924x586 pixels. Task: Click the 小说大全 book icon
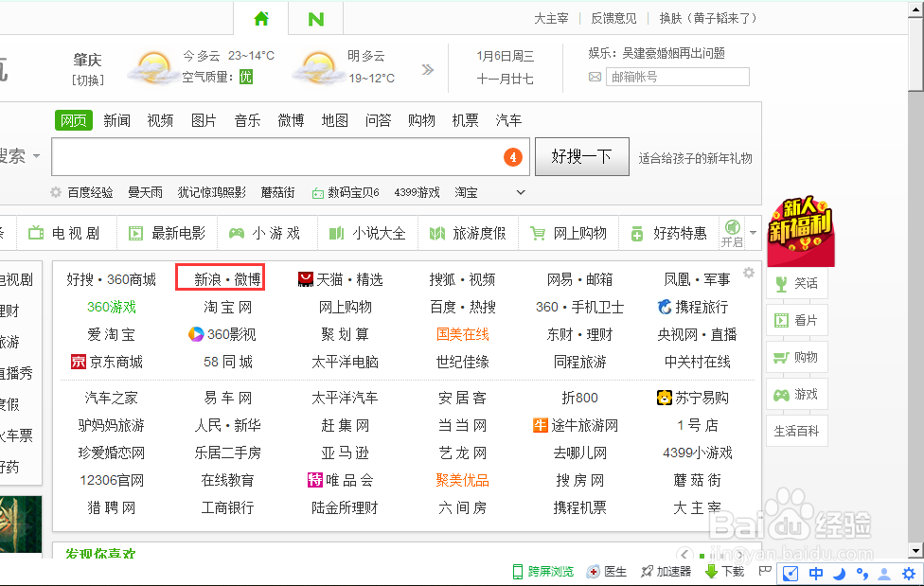click(x=336, y=234)
